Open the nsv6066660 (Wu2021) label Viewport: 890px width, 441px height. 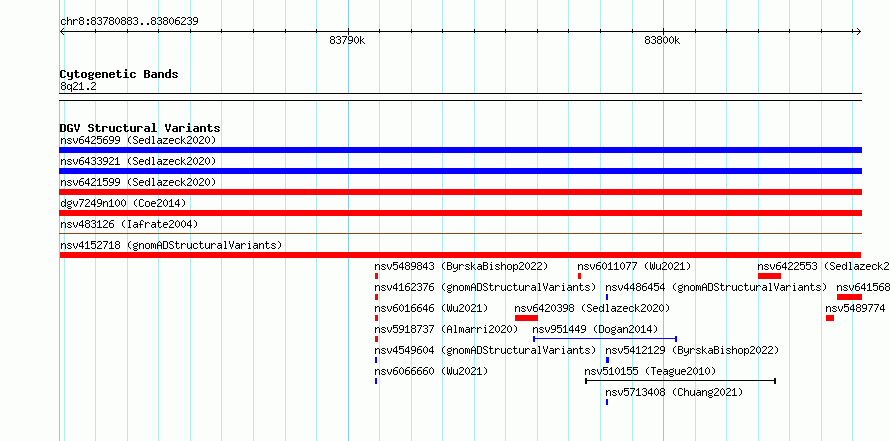pos(431,371)
